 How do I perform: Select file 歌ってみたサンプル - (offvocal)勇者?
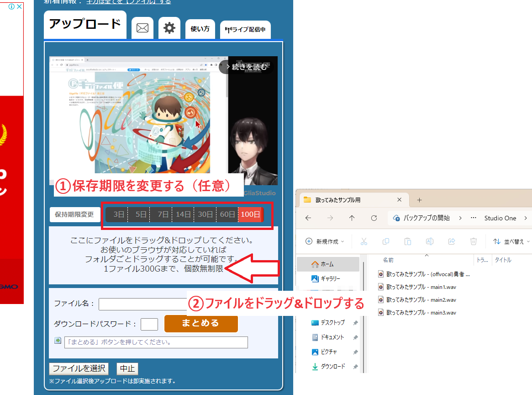(x=424, y=274)
